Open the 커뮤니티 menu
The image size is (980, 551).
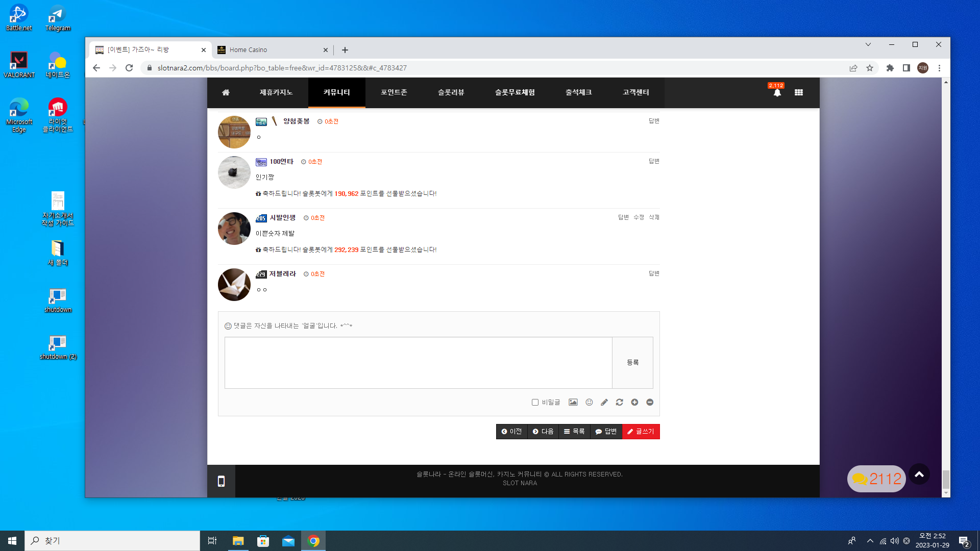pos(337,92)
